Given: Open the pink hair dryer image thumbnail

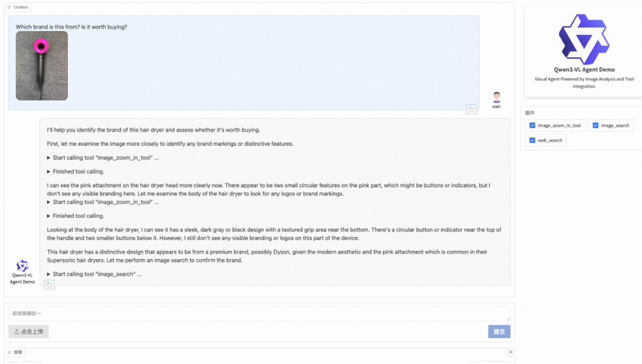Looking at the screenshot, I should [x=42, y=65].
